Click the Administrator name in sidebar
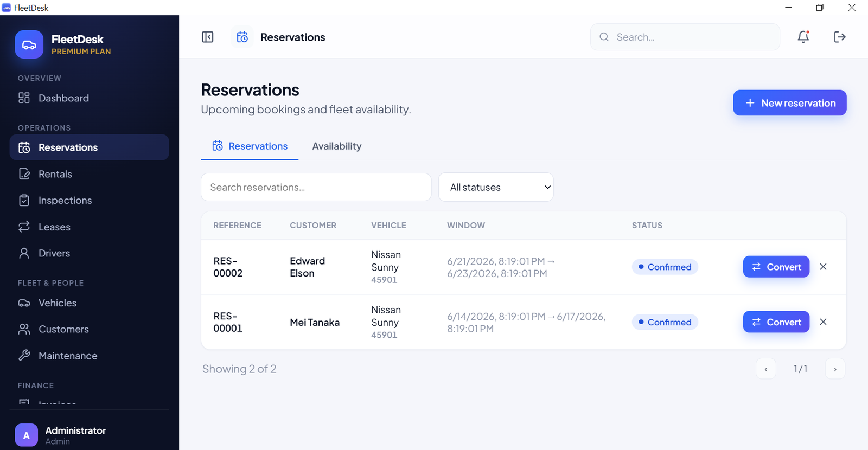 click(75, 430)
